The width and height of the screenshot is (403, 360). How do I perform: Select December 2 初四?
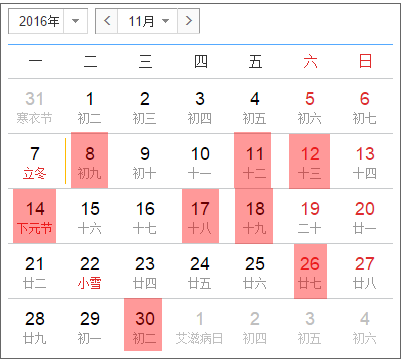[255, 327]
